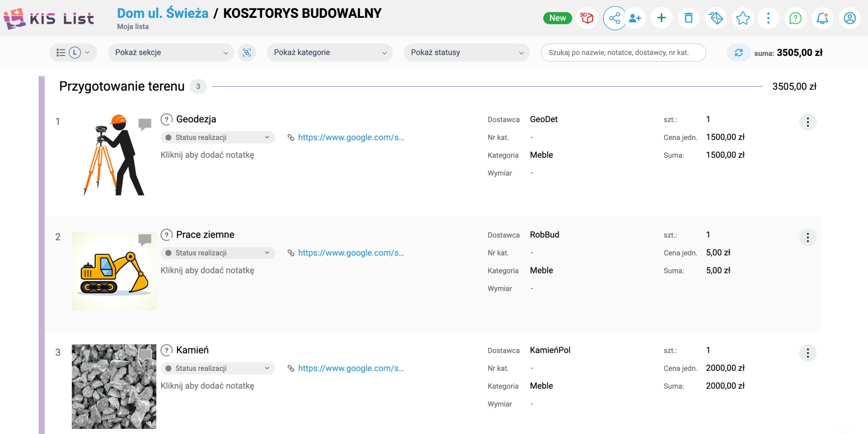The image size is (868, 434).
Task: Expand the Pokaż kategorie dropdown
Action: point(329,53)
